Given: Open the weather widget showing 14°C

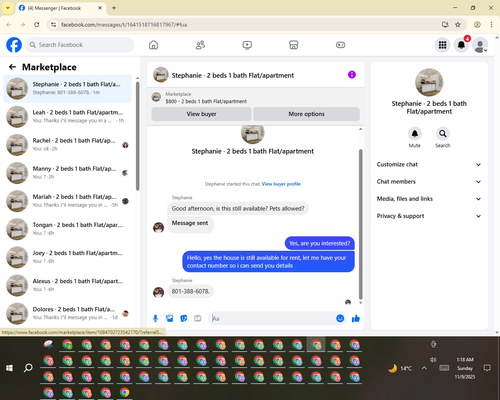Looking at the screenshot, I should 400,368.
